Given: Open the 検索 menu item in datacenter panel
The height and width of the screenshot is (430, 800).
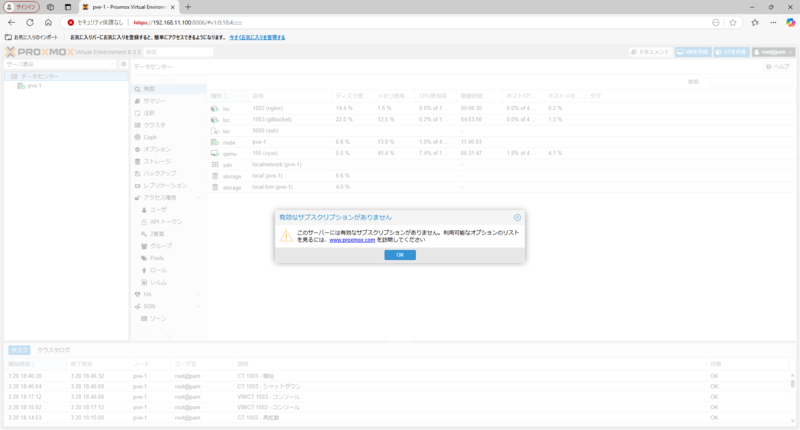Looking at the screenshot, I should (168, 89).
